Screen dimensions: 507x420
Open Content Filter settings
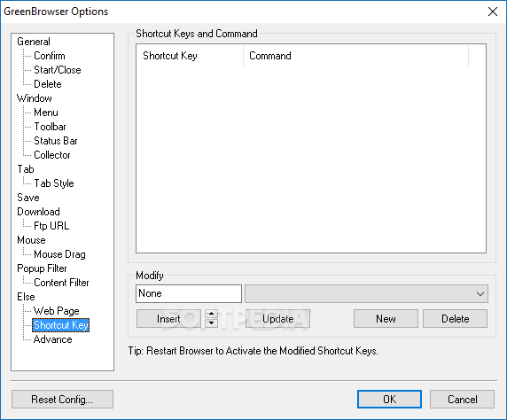[61, 283]
